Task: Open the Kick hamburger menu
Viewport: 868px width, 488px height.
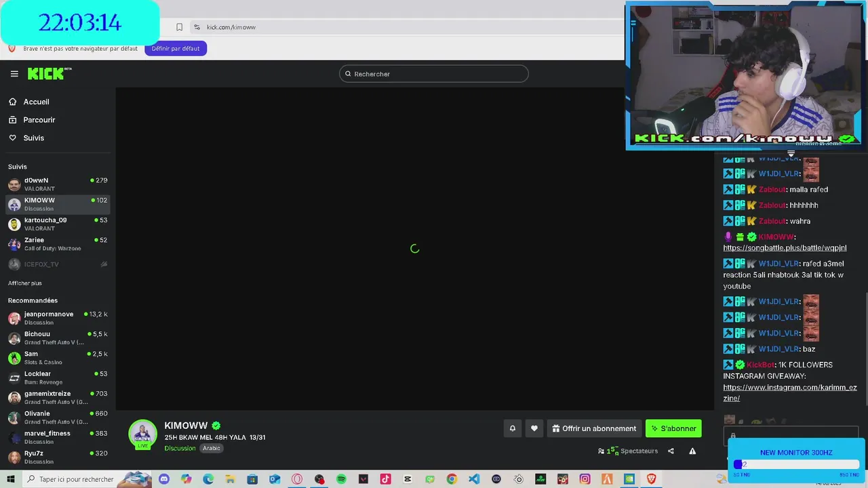Action: click(14, 74)
